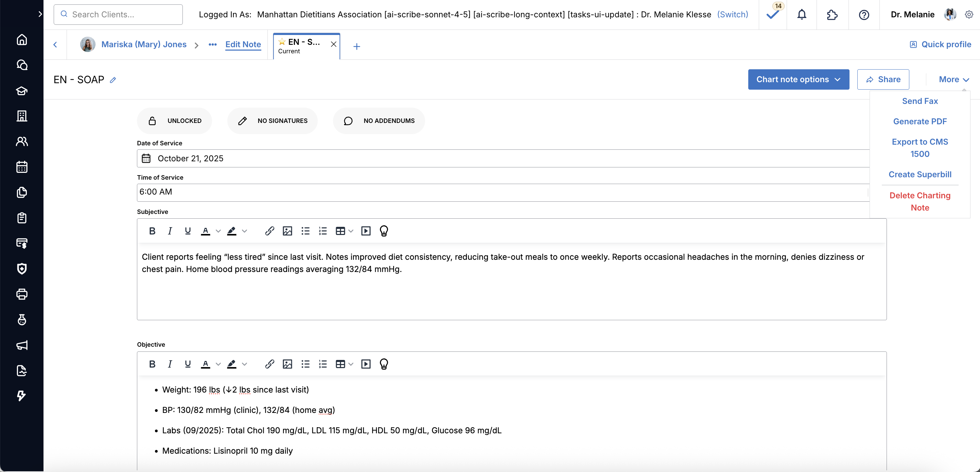Click the pencil icon next to EN - SOAP
The height and width of the screenshot is (472, 980).
pos(113,80)
